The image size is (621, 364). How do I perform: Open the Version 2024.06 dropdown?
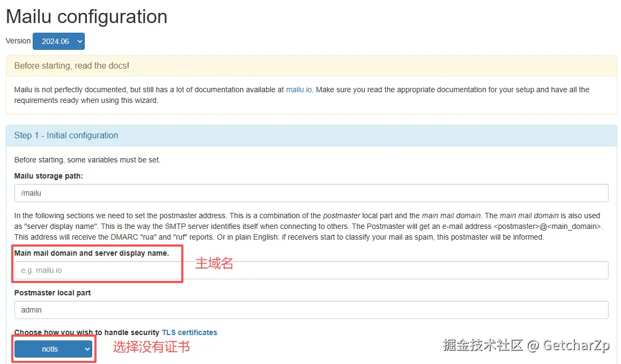pyautogui.click(x=58, y=41)
